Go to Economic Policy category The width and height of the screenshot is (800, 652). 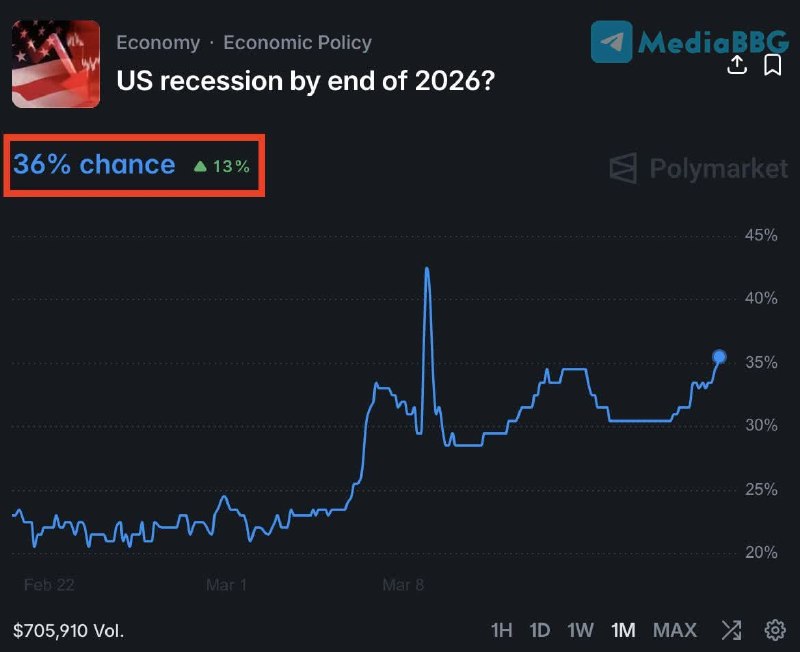point(297,43)
